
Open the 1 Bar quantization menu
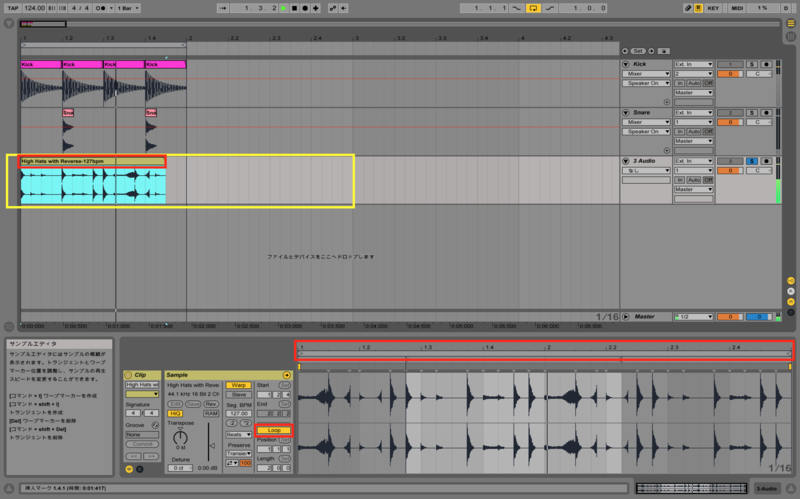pos(128,8)
